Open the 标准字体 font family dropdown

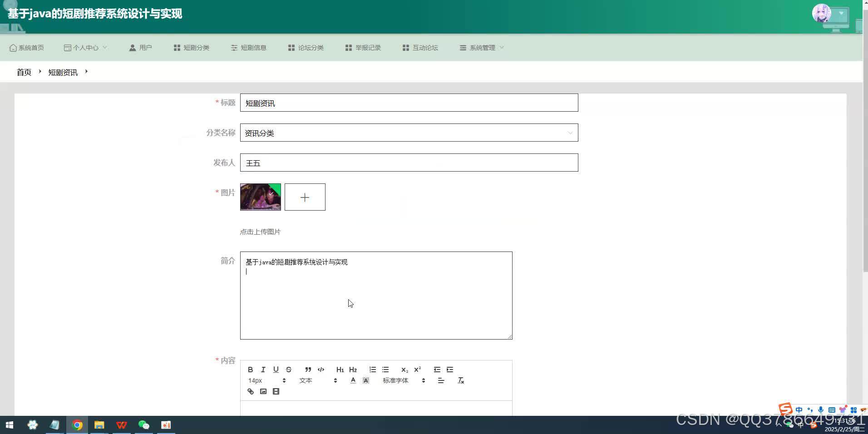[404, 380]
